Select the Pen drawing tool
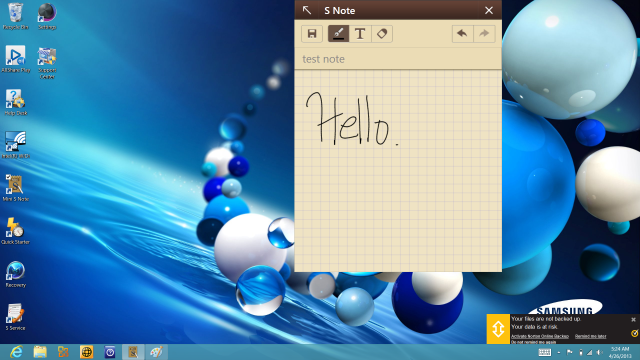640x360 pixels. coord(338,33)
